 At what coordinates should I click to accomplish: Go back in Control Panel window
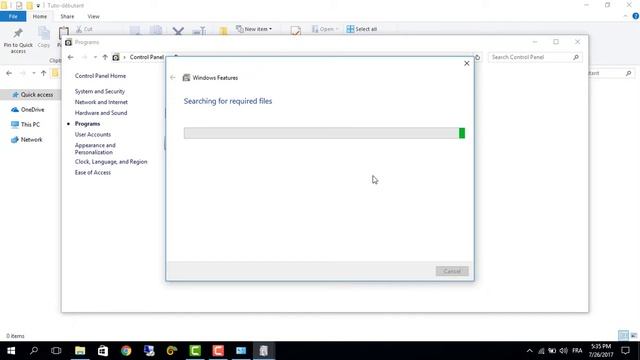click(x=71, y=57)
